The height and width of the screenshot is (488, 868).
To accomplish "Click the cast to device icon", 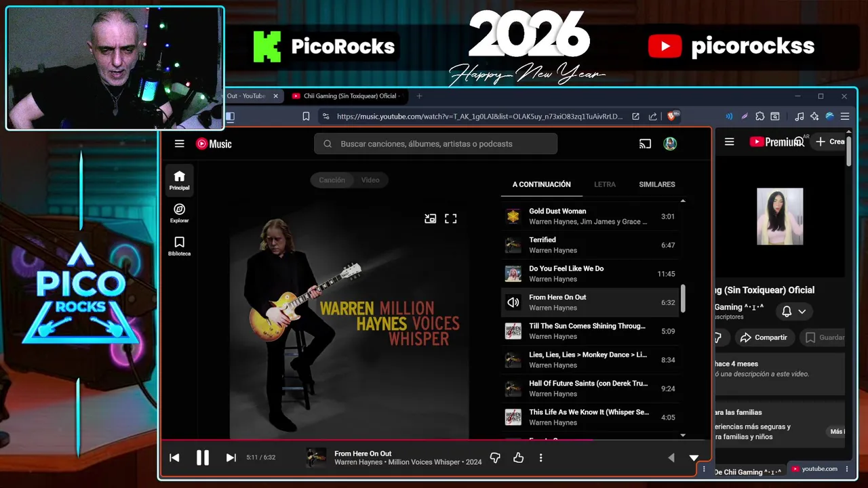I will (645, 144).
